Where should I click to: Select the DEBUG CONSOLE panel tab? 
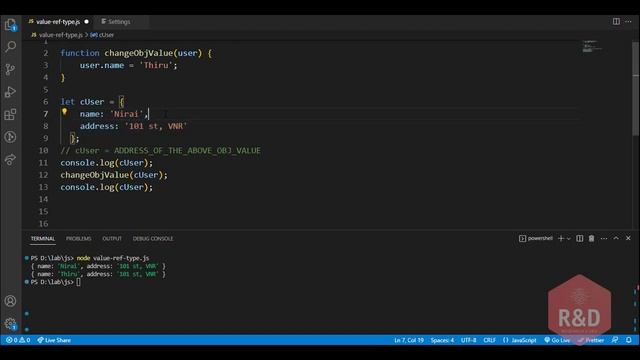coord(153,238)
